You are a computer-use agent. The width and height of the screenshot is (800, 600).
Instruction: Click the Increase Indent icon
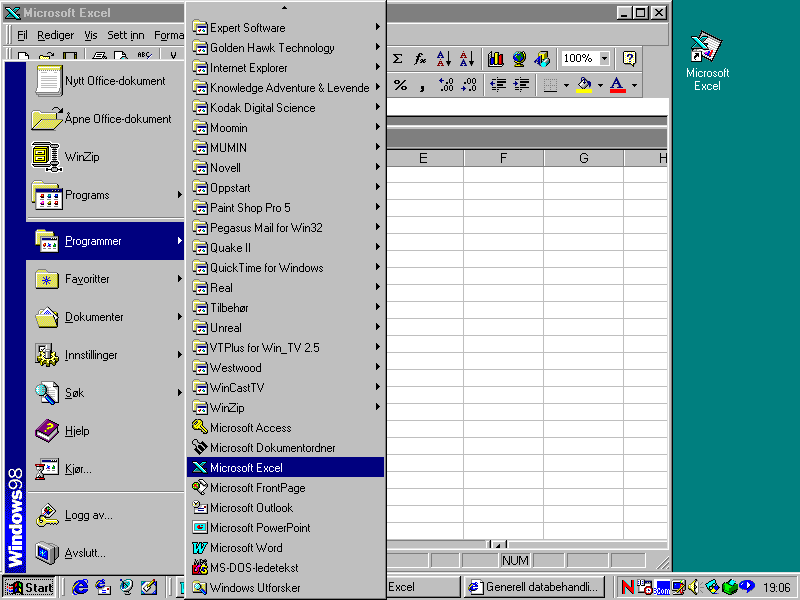(x=521, y=86)
